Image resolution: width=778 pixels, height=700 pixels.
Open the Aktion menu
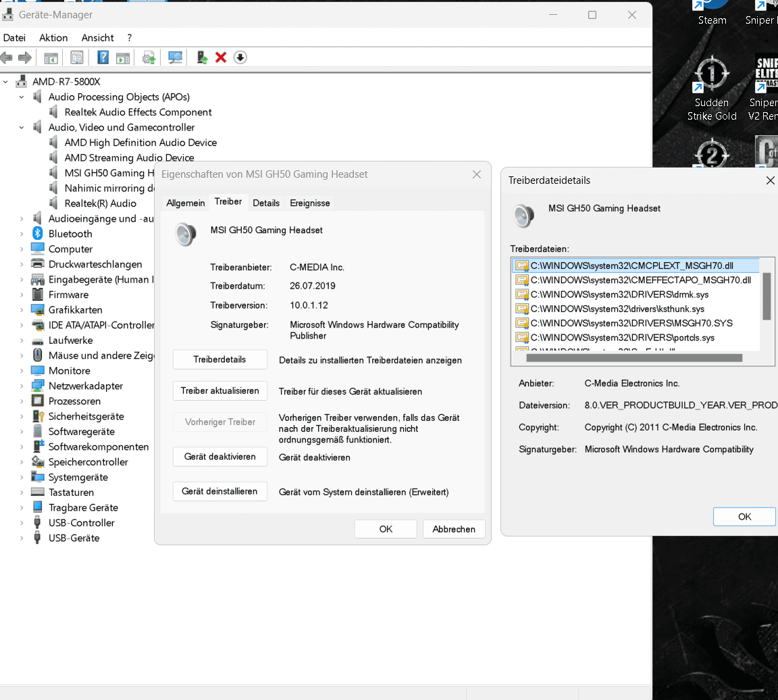(53, 38)
